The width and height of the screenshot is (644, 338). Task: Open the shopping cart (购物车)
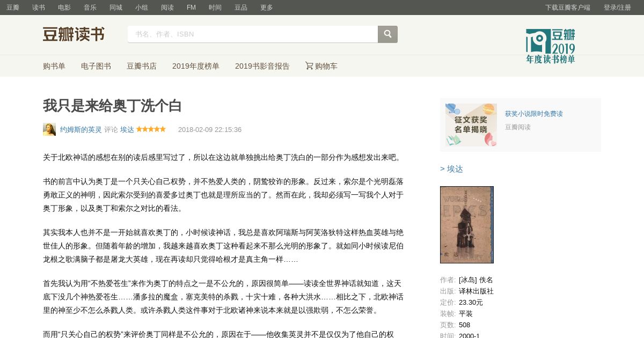[x=321, y=66]
